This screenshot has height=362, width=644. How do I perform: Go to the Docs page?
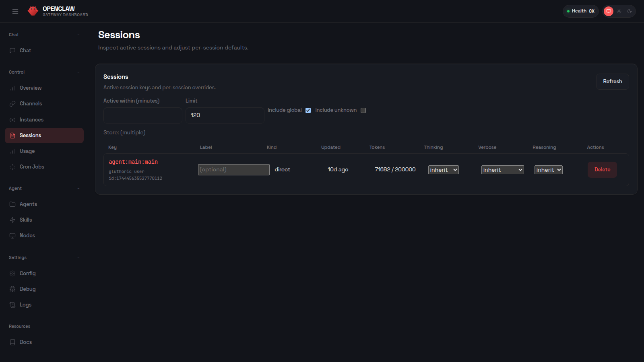pyautogui.click(x=26, y=342)
